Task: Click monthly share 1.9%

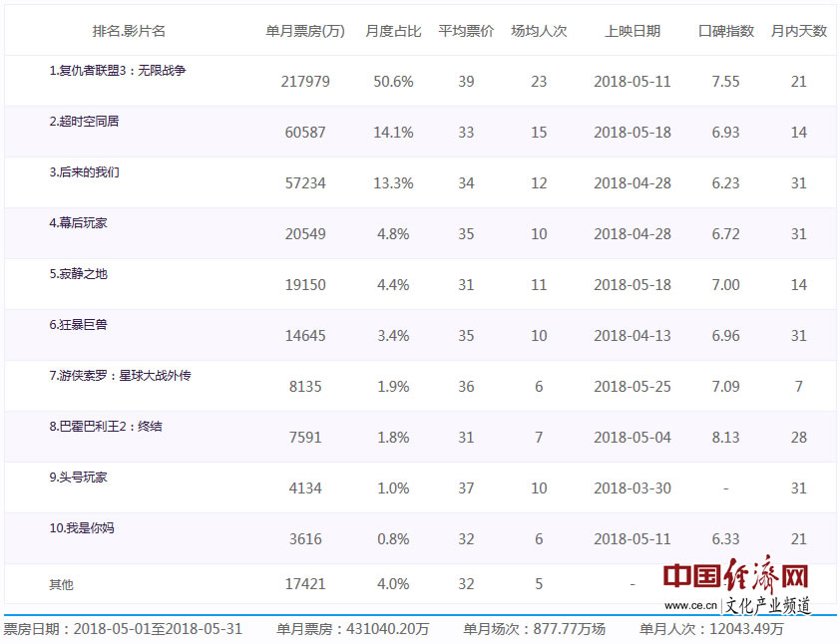Action: click(x=393, y=387)
